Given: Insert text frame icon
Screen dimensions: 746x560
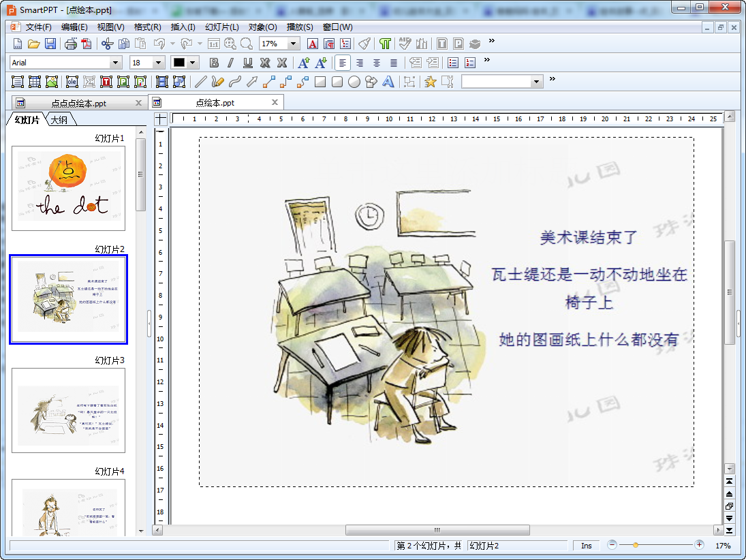Looking at the screenshot, I should pyautogui.click(x=18, y=82).
